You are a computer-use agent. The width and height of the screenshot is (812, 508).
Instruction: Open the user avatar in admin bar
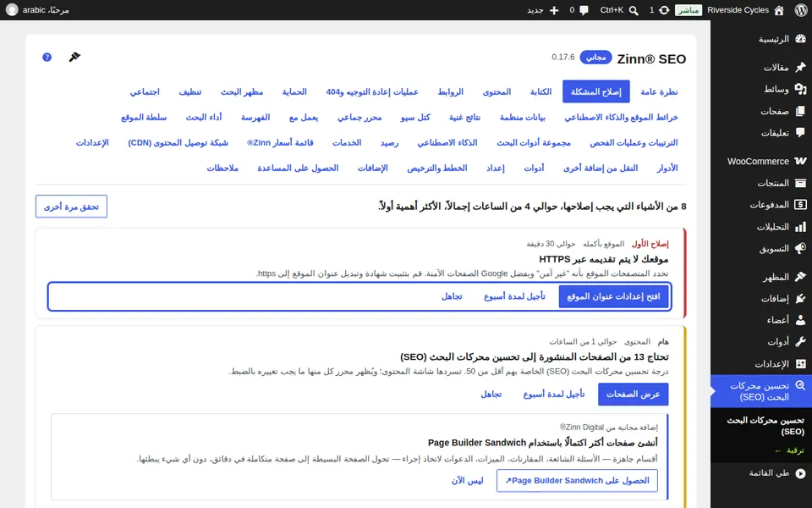click(12, 10)
